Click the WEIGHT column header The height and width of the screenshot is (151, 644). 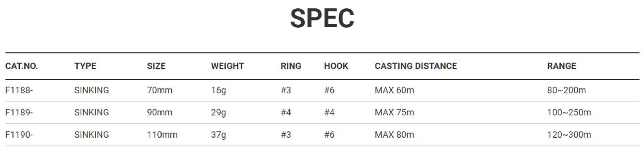(227, 66)
